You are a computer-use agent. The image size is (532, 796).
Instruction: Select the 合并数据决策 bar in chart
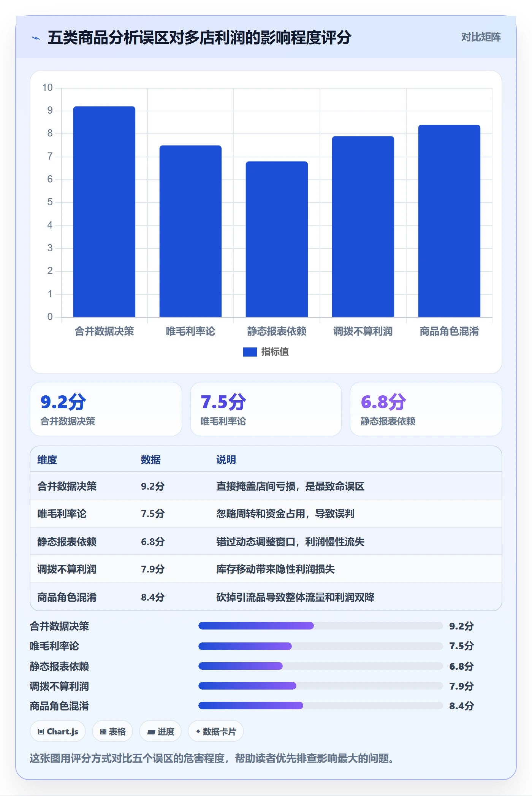point(104,211)
